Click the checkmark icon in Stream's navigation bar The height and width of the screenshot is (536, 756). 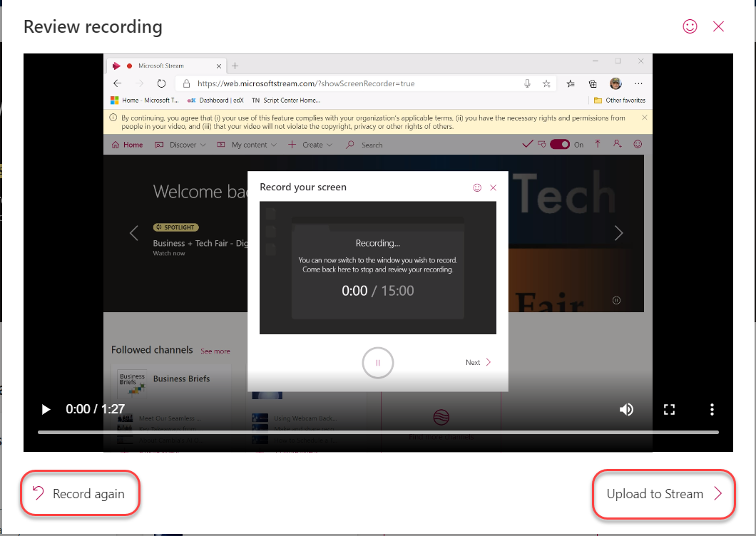click(x=528, y=144)
